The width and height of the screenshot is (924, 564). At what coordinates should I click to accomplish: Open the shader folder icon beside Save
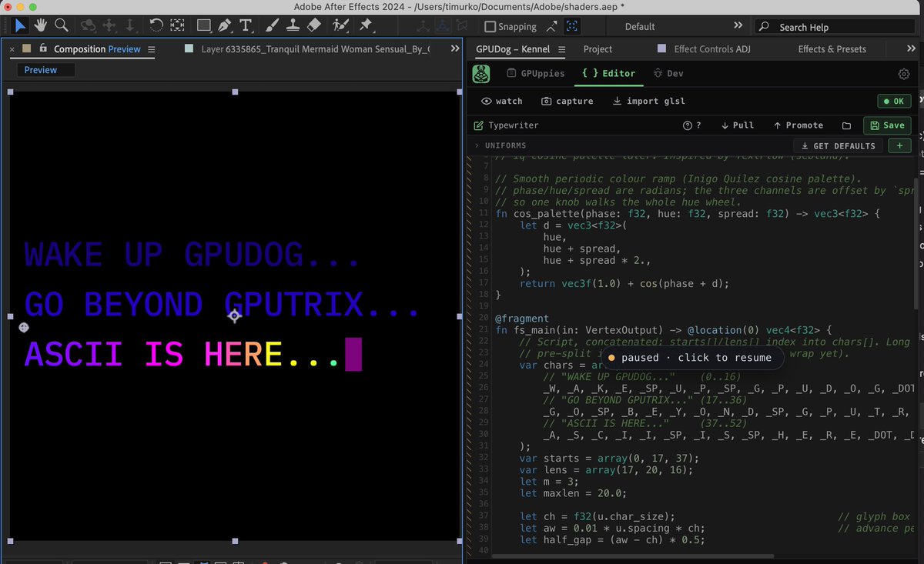pyautogui.click(x=846, y=125)
